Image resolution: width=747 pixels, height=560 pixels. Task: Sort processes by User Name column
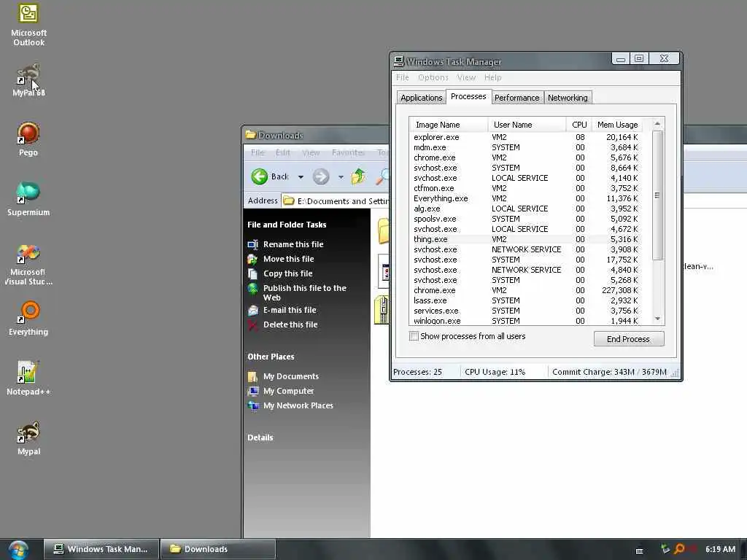[527, 125]
